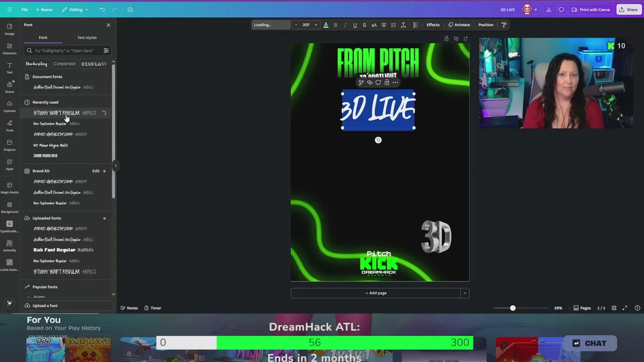Screen dimensions: 644x362
Task: Collapse the side panel arrow handle
Action: click(115, 165)
